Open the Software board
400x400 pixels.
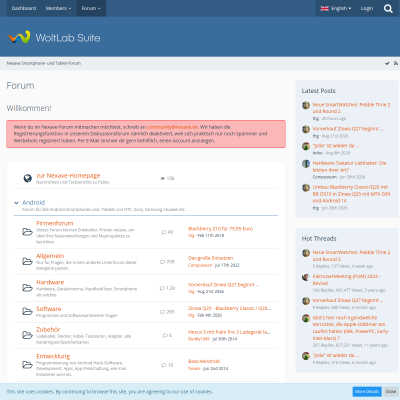pyautogui.click(x=49, y=309)
